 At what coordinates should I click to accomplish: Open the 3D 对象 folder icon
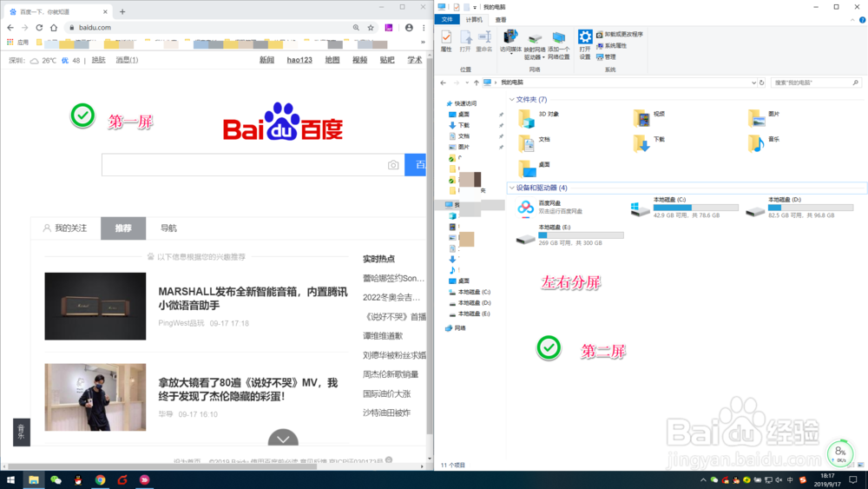click(527, 118)
